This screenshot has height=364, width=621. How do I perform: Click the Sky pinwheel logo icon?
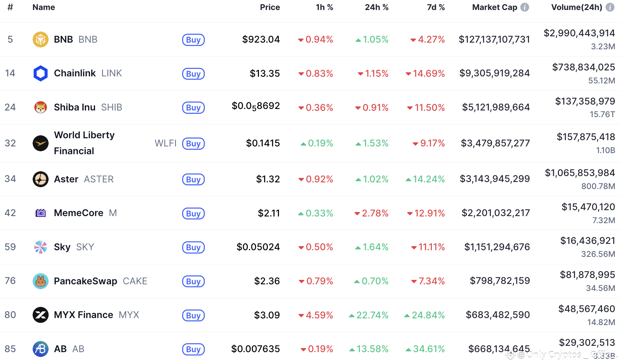click(40, 247)
